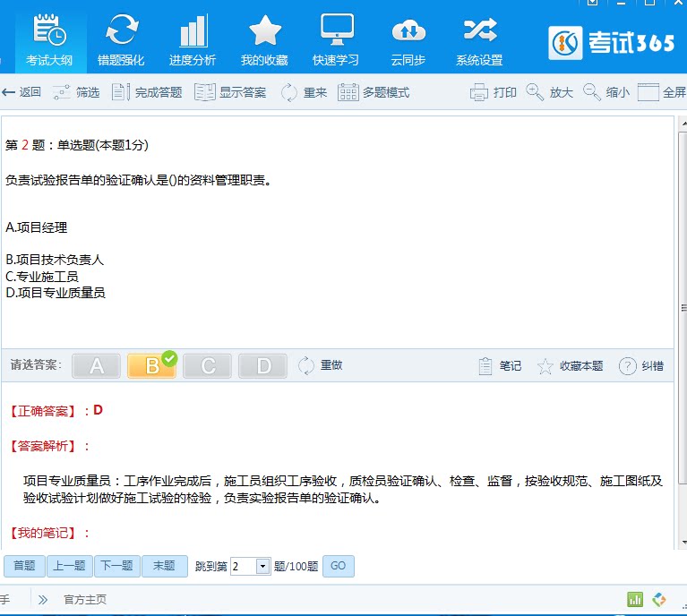Click the 【我的笔记】 label
The width and height of the screenshot is (687, 616).
[x=43, y=534]
